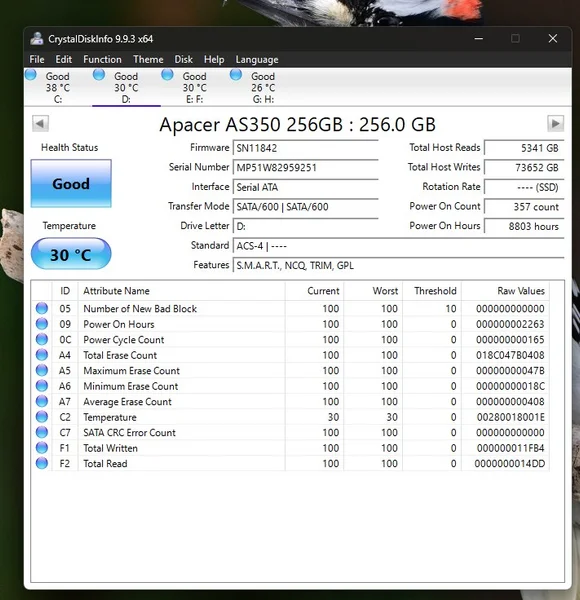Open the File menu
Viewport: 580px width, 600px height.
click(x=37, y=60)
